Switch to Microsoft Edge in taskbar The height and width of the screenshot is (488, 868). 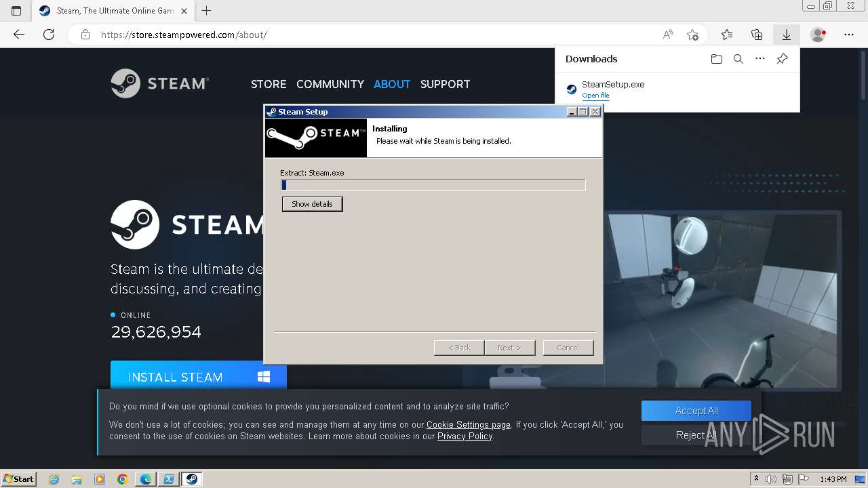click(146, 479)
